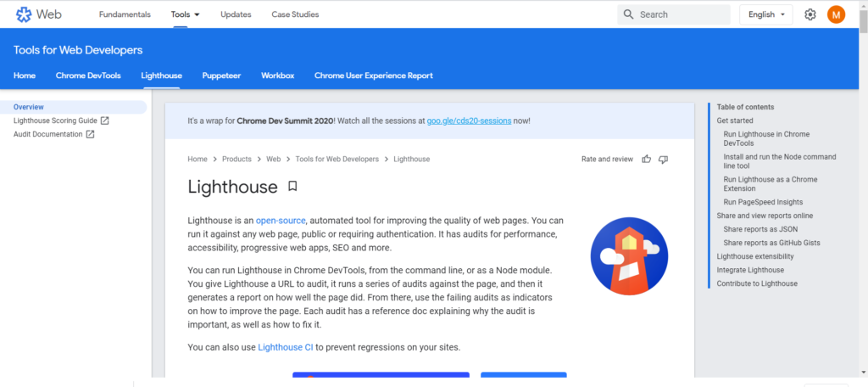Switch to the Home tab
Image resolution: width=868 pixels, height=387 pixels.
click(x=25, y=76)
